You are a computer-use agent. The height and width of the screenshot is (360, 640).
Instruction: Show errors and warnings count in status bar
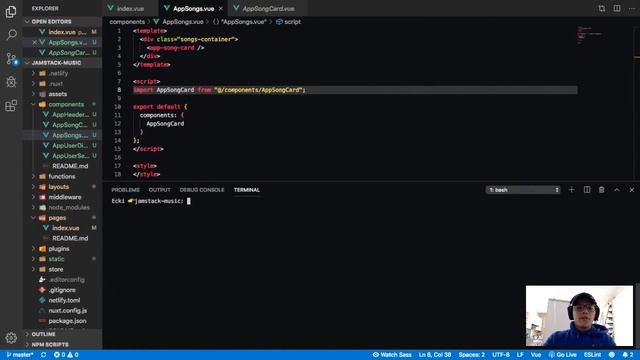click(66, 355)
